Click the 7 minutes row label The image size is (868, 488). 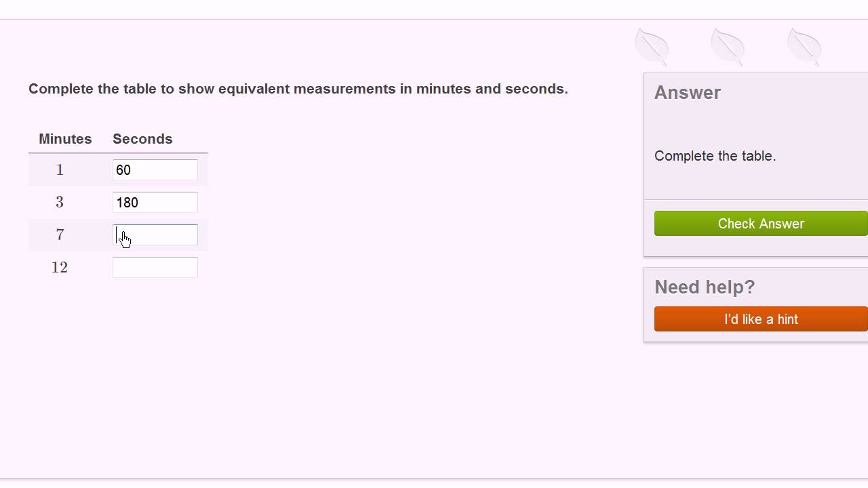[x=60, y=235]
